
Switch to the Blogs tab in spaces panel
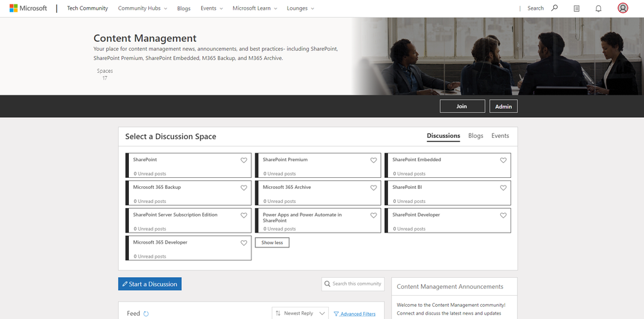[x=476, y=136]
